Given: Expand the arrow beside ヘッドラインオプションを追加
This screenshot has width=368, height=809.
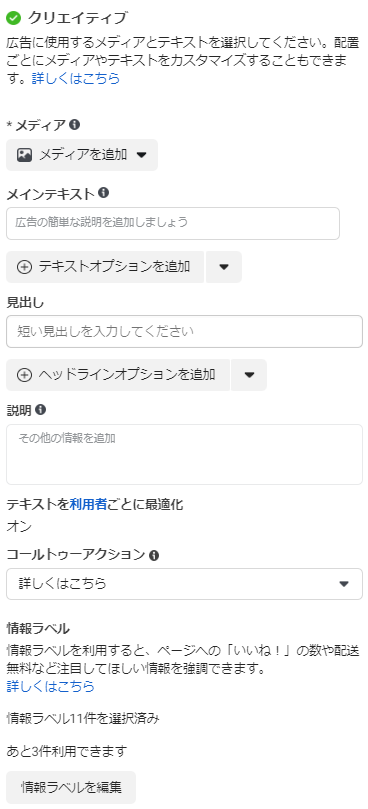Looking at the screenshot, I should coord(249,375).
